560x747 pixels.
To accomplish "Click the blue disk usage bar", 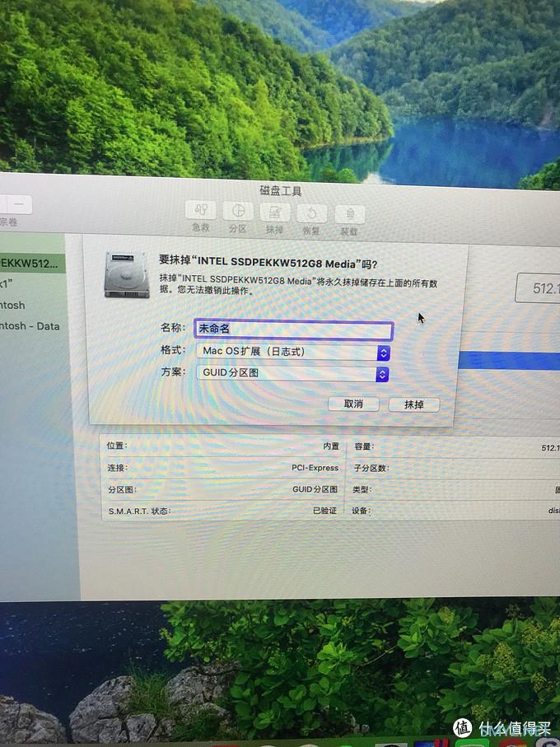I will coord(509,361).
